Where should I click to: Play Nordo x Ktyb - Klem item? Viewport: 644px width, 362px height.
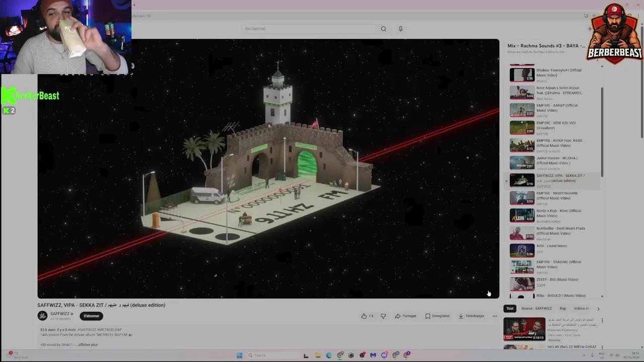coord(553,216)
